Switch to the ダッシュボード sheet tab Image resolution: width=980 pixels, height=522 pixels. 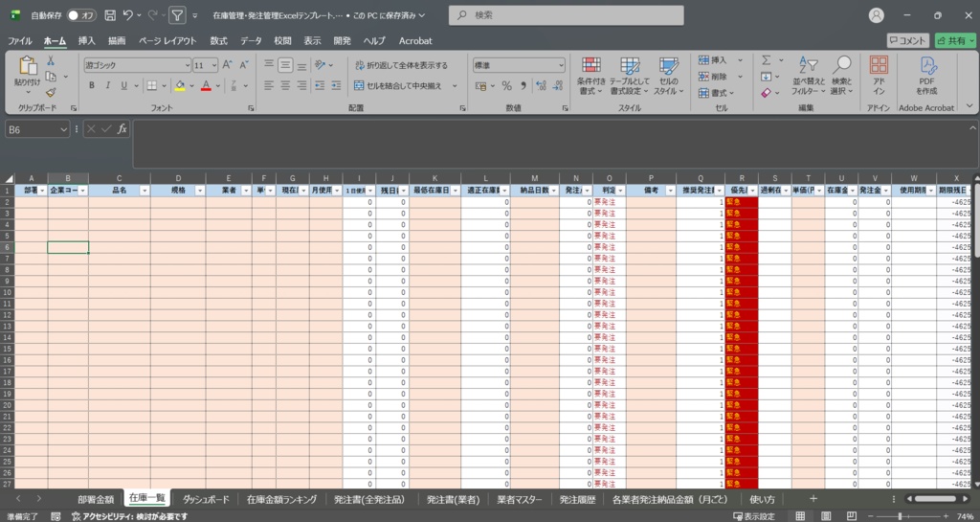[206, 500]
